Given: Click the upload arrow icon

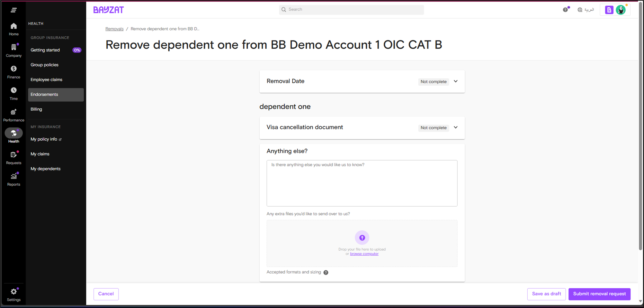Looking at the screenshot, I should (x=362, y=238).
